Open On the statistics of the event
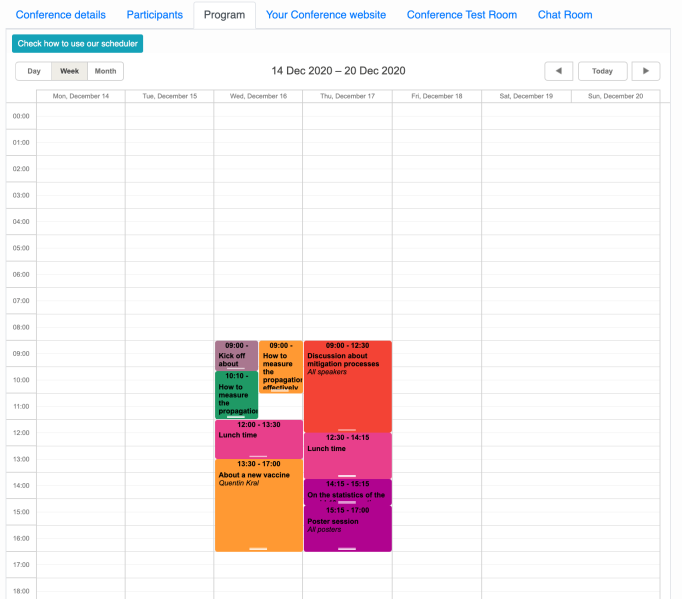This screenshot has width=682, height=599. click(348, 492)
